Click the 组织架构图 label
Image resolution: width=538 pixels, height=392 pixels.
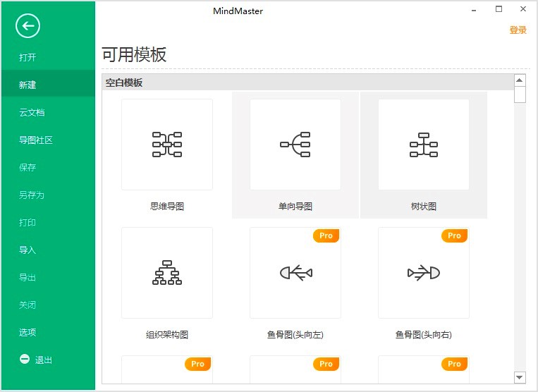pos(167,334)
